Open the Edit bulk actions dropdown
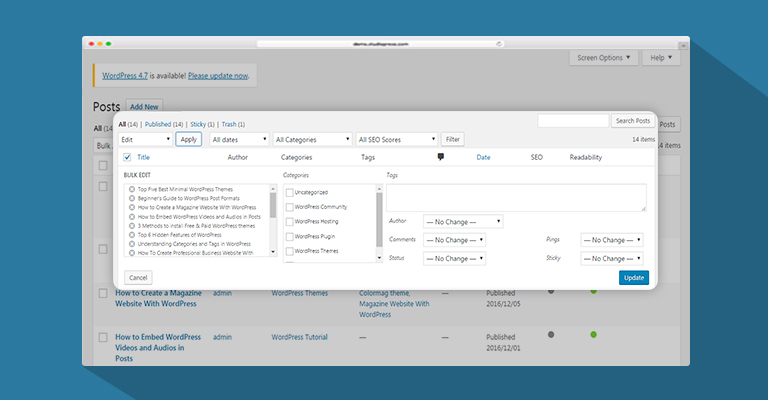 tap(145, 140)
